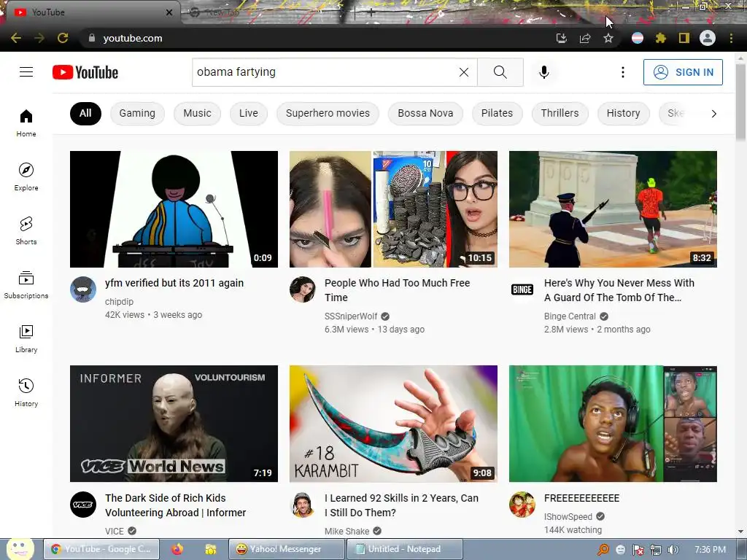Select the All filter chip
The height and width of the screenshot is (560, 747).
(85, 113)
